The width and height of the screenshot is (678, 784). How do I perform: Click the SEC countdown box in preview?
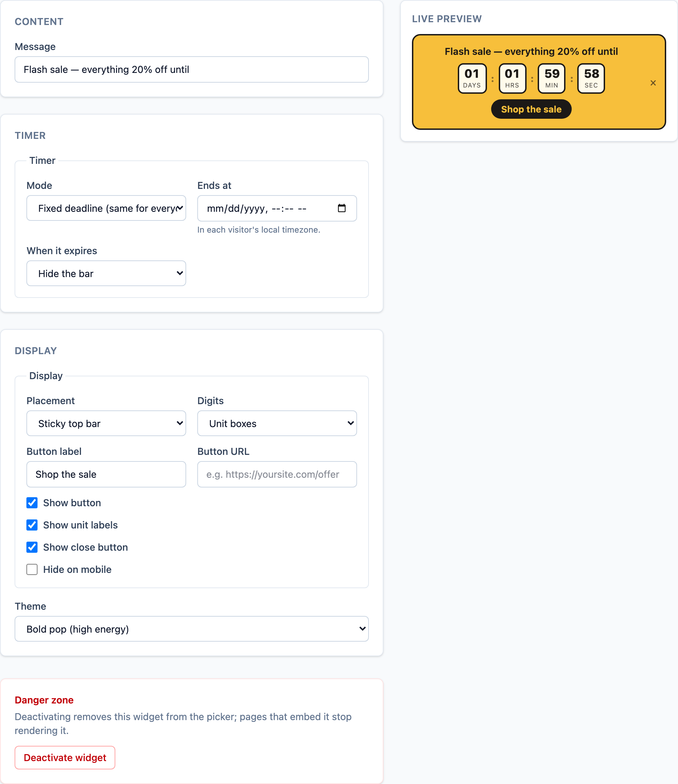[591, 78]
